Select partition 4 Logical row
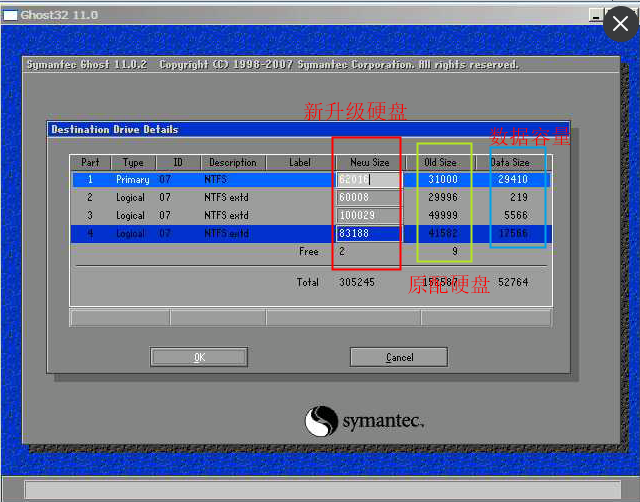 point(311,233)
